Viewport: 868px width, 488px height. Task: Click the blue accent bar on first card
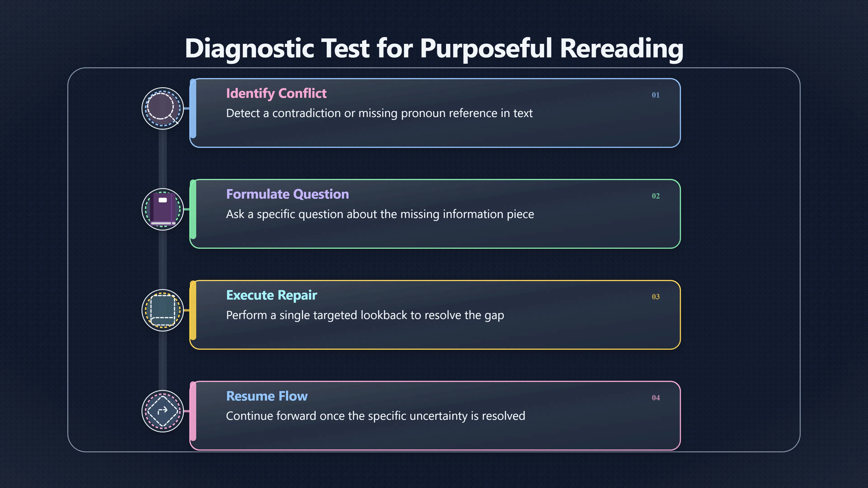[193, 108]
